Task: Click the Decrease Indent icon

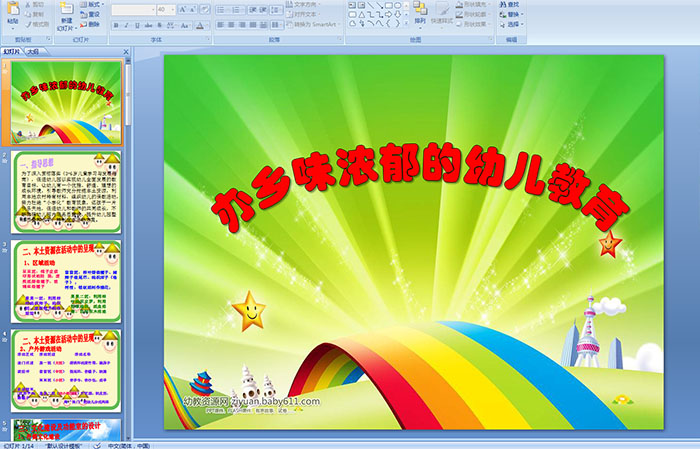Action: coord(252,10)
